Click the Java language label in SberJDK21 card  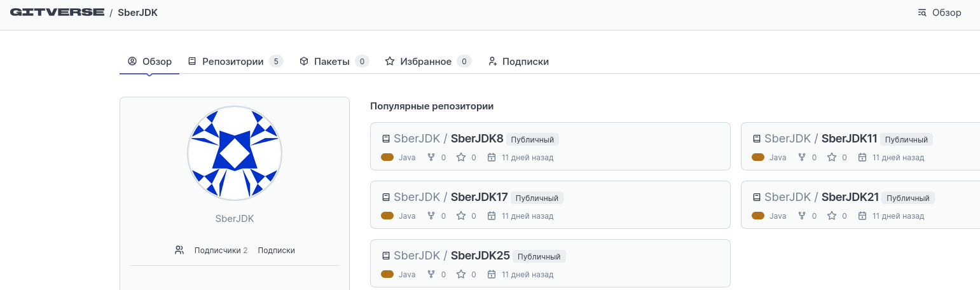coord(778,216)
